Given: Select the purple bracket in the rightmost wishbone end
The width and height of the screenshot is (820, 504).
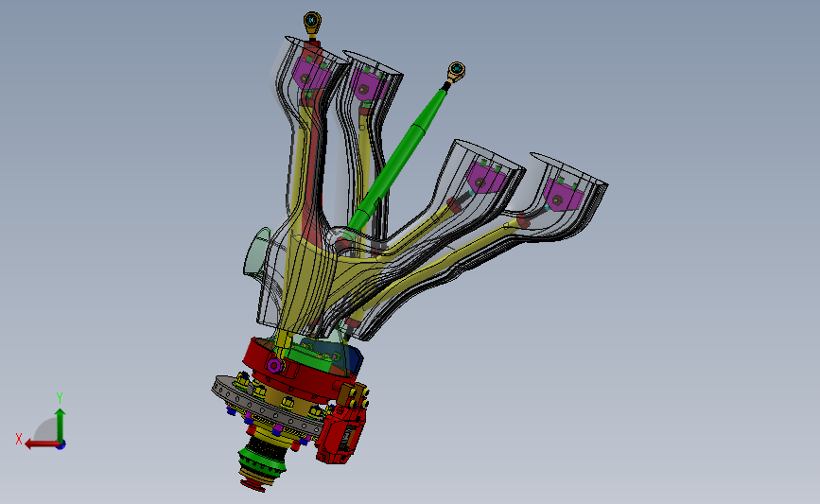Looking at the screenshot, I should 564,196.
